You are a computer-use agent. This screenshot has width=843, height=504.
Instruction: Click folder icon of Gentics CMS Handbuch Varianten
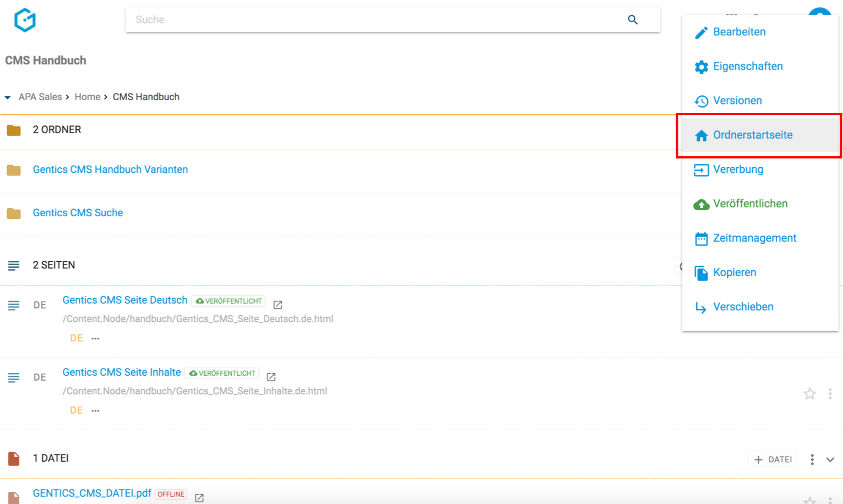(14, 170)
